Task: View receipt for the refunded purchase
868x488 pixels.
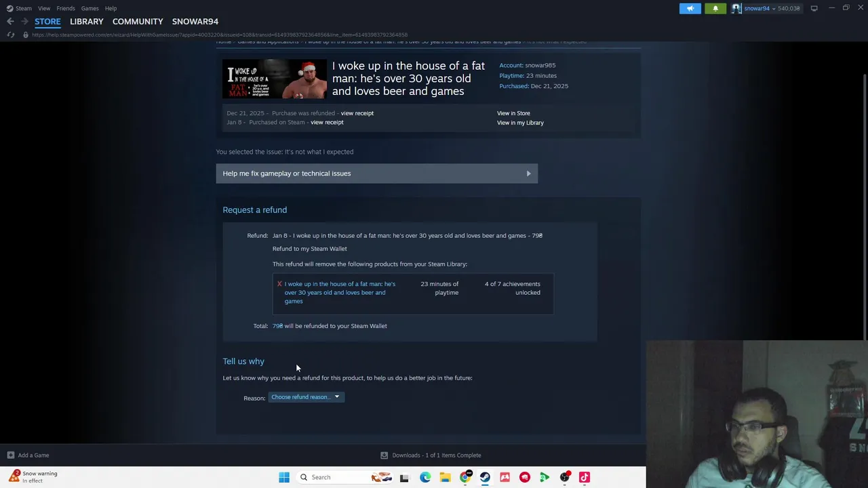Action: tap(357, 113)
